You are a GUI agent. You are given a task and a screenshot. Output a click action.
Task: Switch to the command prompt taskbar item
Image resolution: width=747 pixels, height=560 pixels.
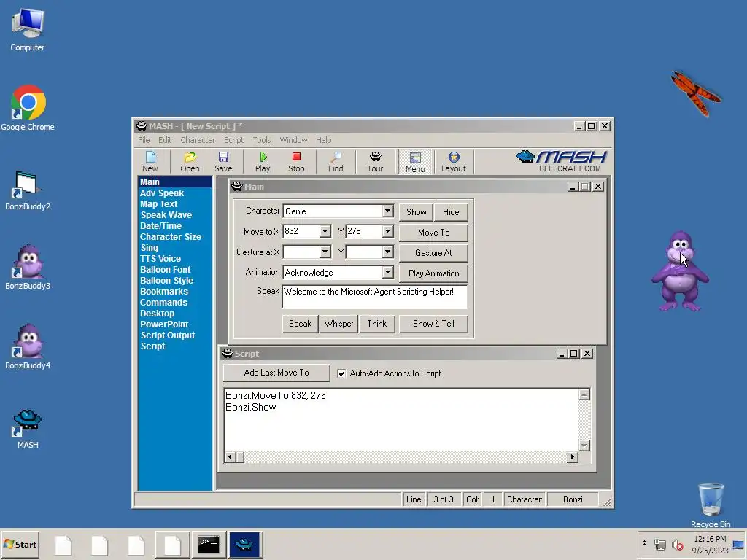(208, 544)
